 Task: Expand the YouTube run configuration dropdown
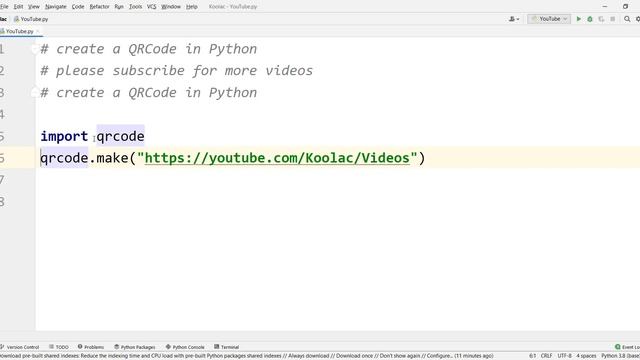549,19
